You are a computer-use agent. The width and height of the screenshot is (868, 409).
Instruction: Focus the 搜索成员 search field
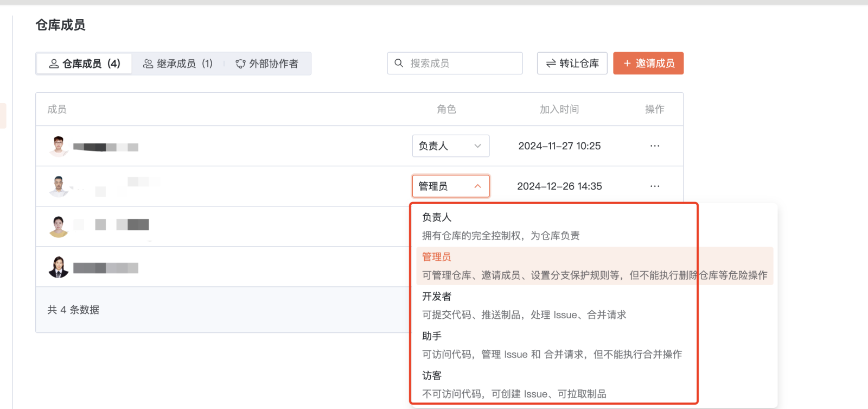tap(461, 64)
